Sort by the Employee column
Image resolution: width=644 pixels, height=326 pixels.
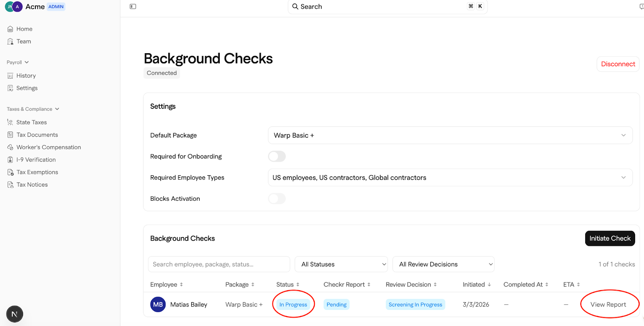(x=167, y=284)
